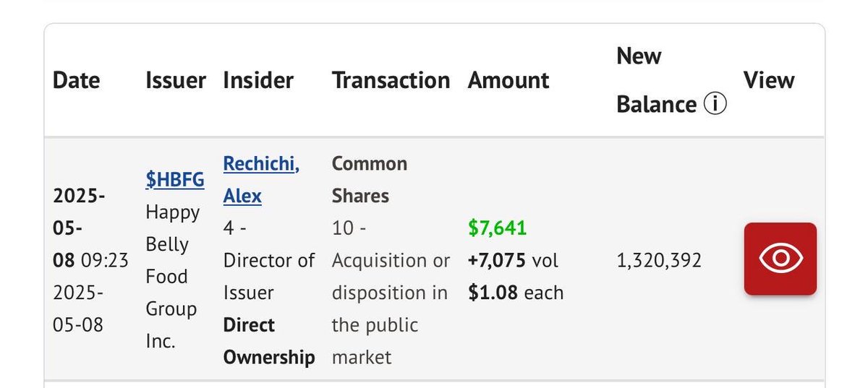Click the New Balance info icon
868x388 pixels.
pos(714,105)
